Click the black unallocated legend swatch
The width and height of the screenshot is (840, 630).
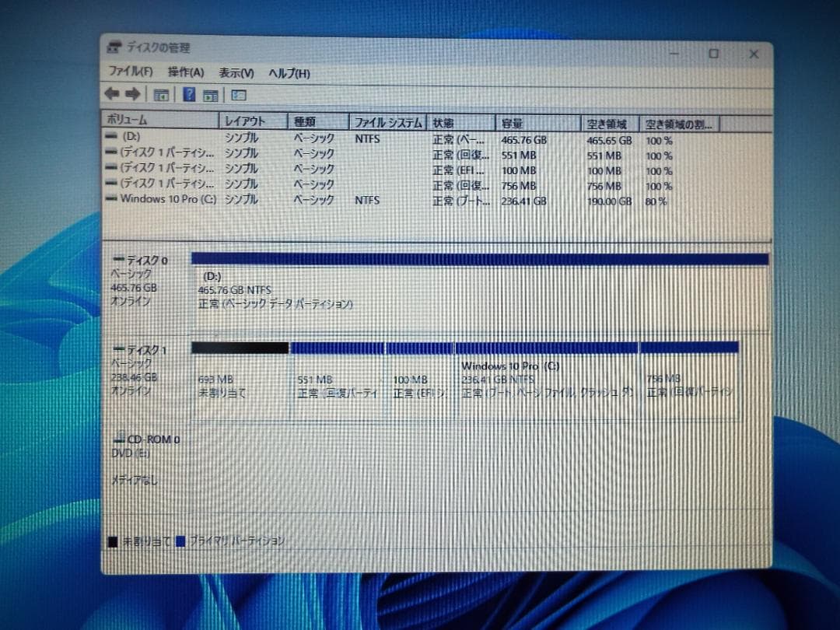pyautogui.click(x=114, y=540)
